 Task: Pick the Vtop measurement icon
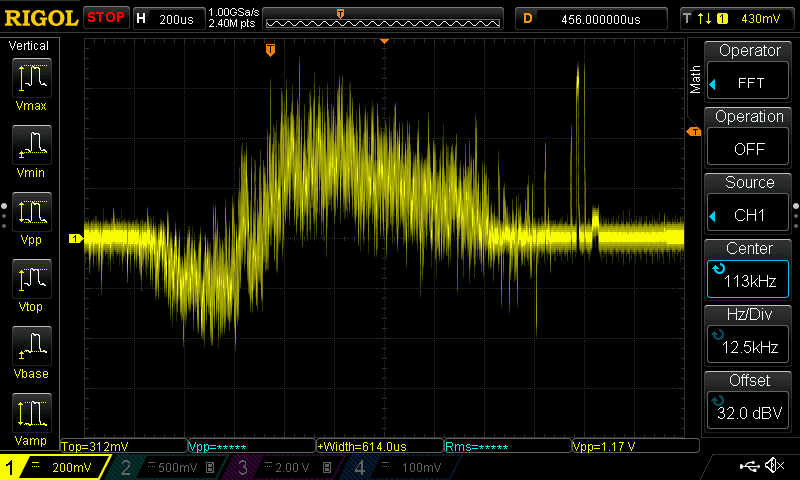(32, 279)
